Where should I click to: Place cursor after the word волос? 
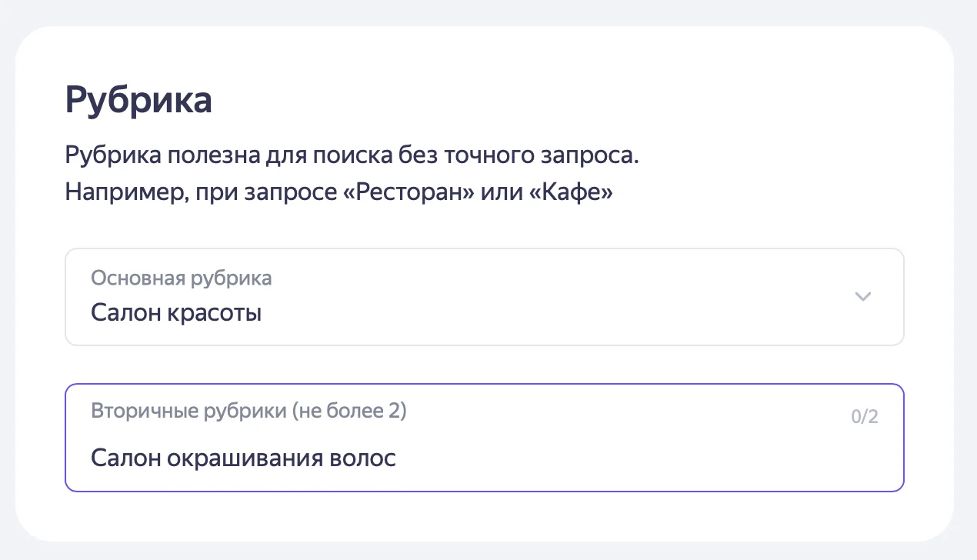(397, 458)
